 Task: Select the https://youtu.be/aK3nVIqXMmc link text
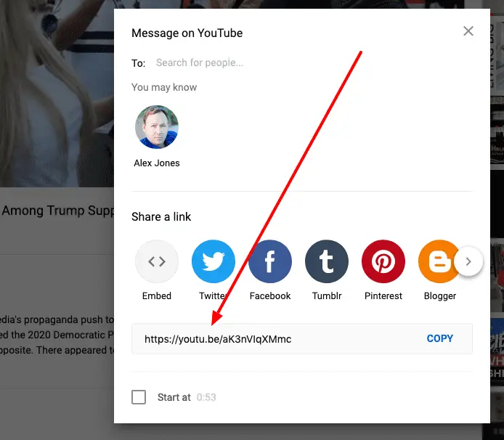(218, 339)
